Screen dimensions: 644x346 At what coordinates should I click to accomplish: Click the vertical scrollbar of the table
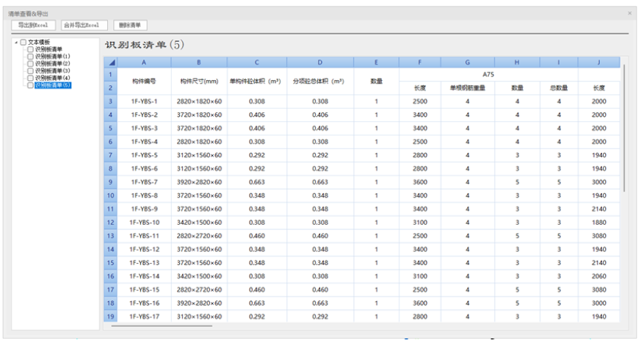pyautogui.click(x=624, y=125)
